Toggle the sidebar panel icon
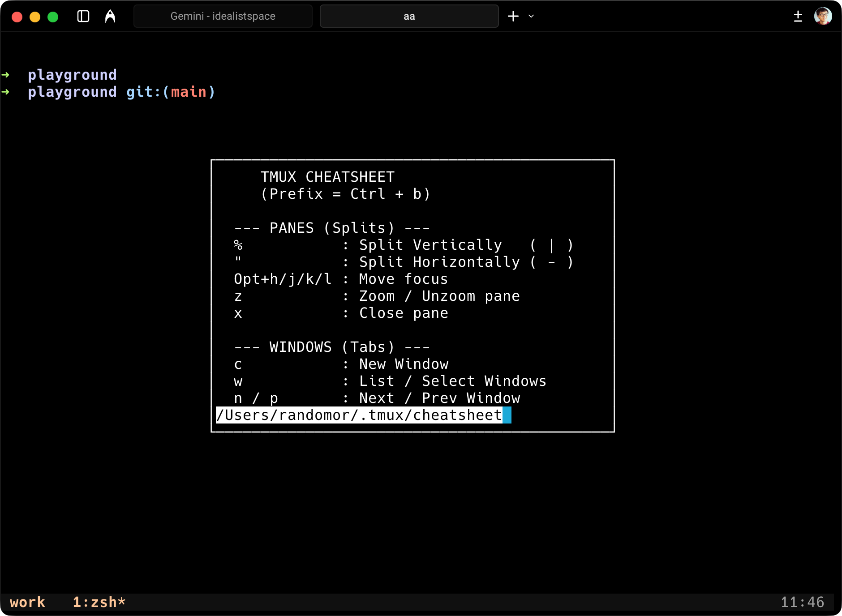This screenshot has width=842, height=616. (x=83, y=16)
